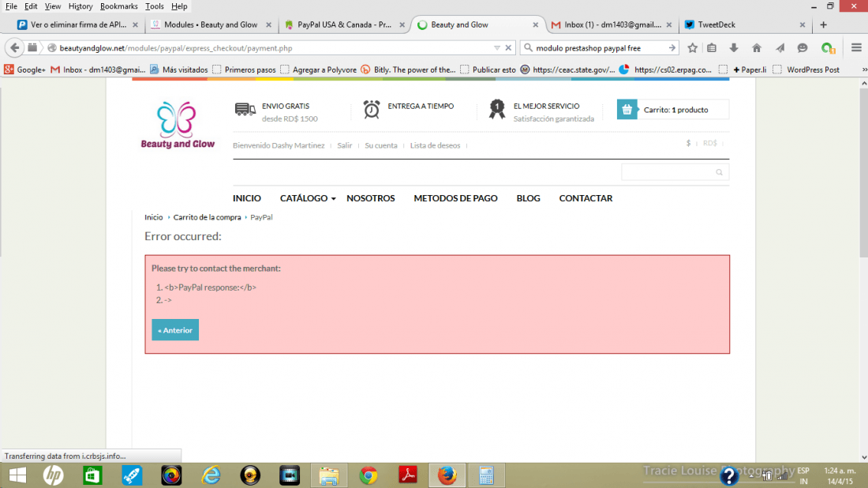Open the WordPress Post bookmark
868x488 pixels.
tap(806, 69)
